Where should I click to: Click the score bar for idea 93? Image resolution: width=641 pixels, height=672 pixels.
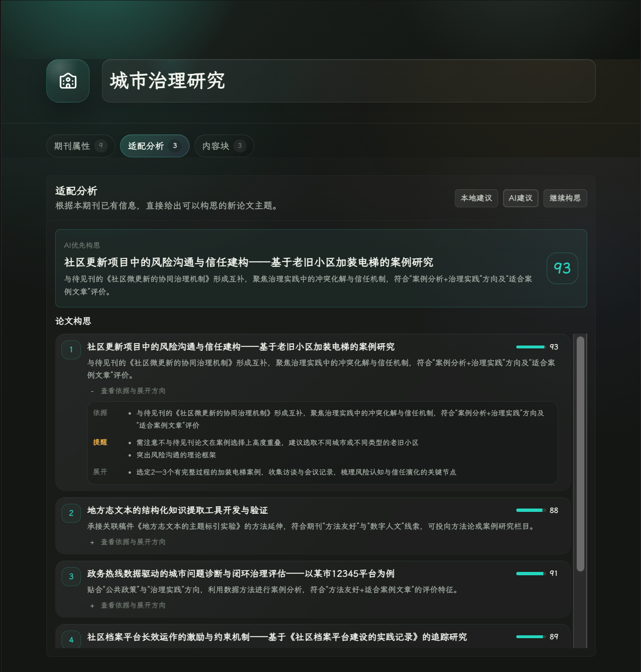pos(531,347)
